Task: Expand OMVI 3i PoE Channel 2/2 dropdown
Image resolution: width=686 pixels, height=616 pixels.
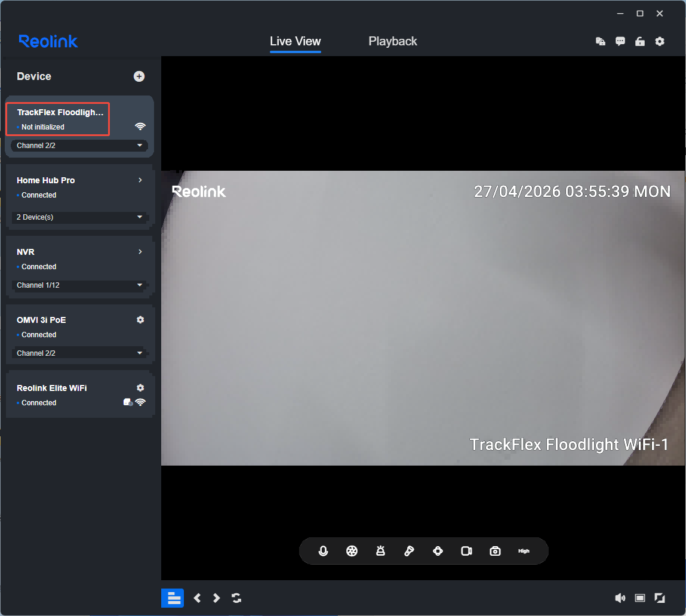Action: pyautogui.click(x=79, y=353)
